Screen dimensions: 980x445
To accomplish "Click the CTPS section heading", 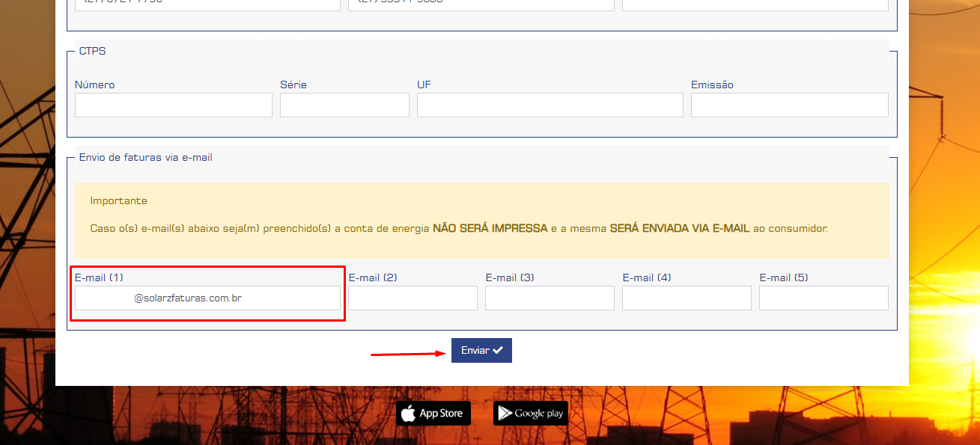I will point(92,51).
